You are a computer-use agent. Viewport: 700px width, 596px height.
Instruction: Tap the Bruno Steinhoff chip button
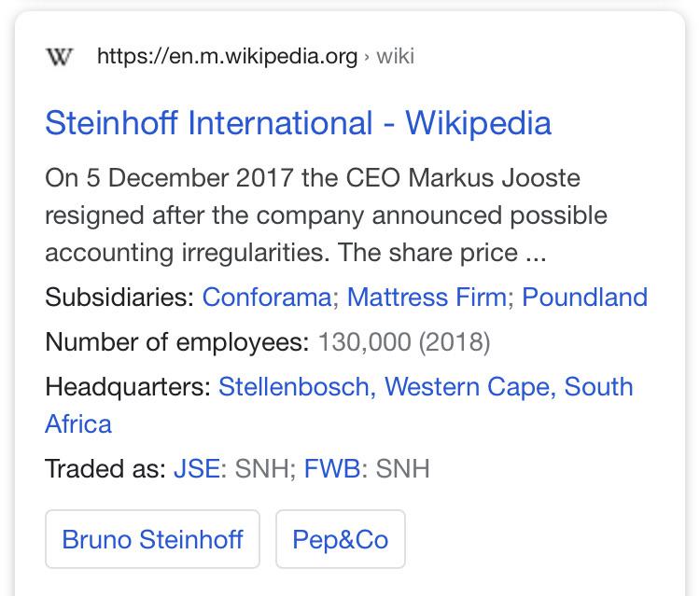(152, 539)
